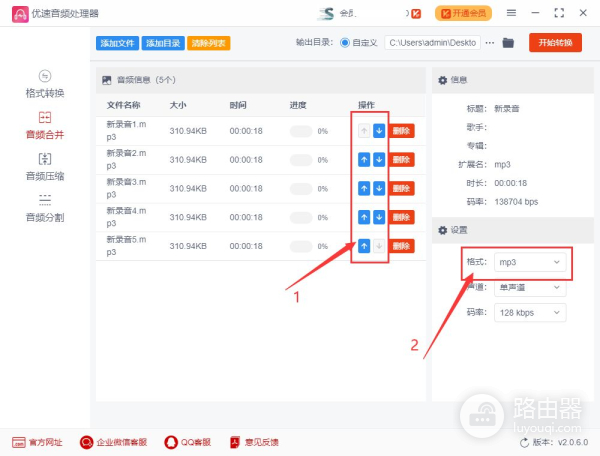Move 新录音4.mp3 down in list
Viewport: 600px width, 456px height.
[x=379, y=217]
